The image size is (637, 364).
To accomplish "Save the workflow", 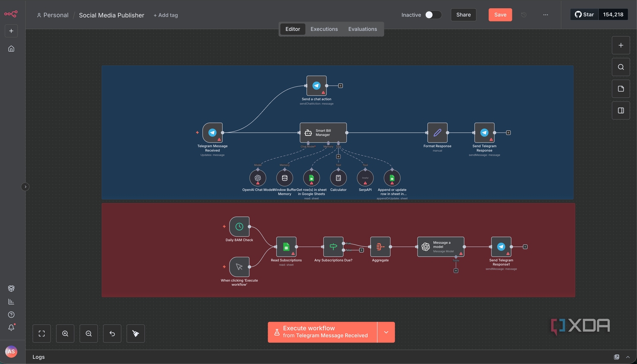I will [500, 15].
